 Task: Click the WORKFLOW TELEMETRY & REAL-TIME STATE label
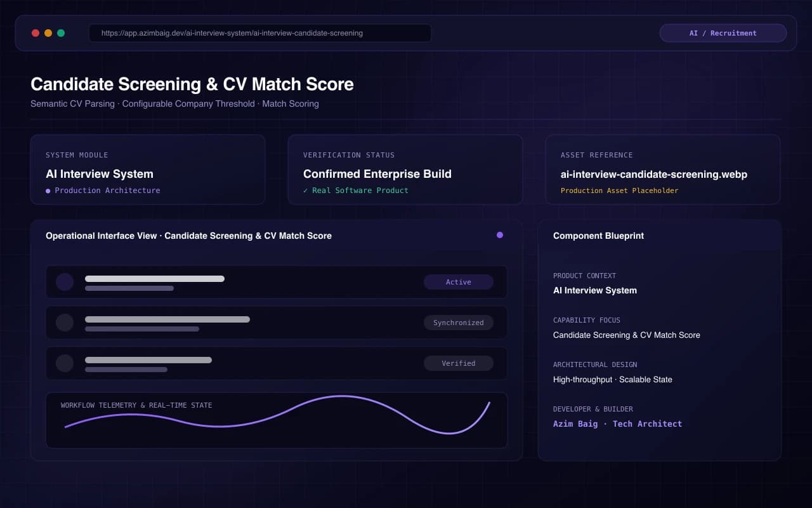click(136, 405)
